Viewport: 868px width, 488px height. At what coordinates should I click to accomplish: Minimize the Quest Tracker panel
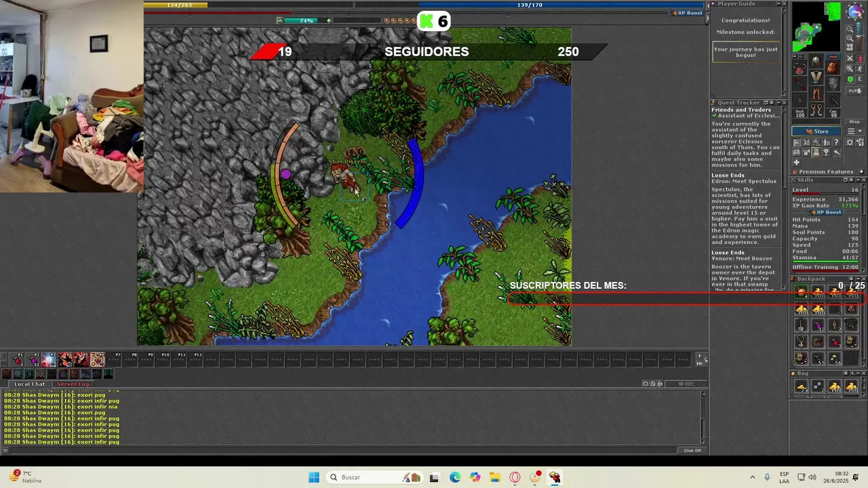tap(778, 102)
